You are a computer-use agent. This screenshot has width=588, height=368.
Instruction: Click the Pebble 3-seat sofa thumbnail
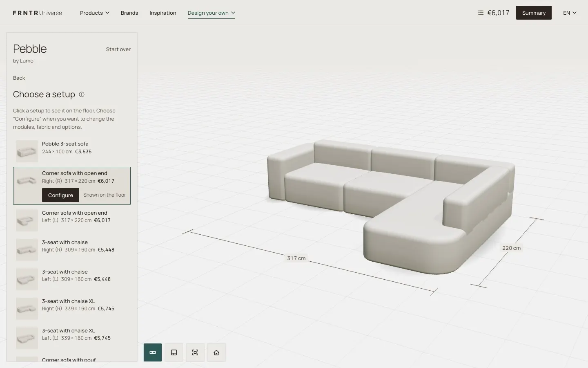point(27,151)
